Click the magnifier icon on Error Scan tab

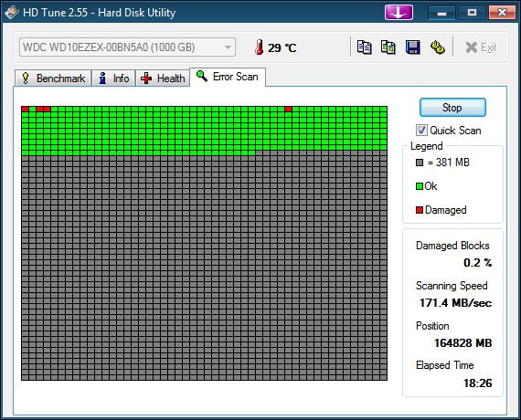[202, 76]
